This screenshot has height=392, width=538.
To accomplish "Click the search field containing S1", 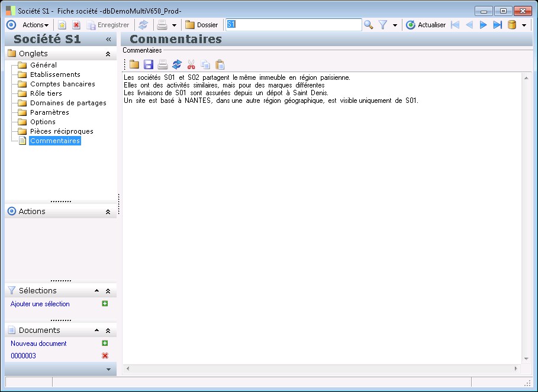I will pos(293,25).
